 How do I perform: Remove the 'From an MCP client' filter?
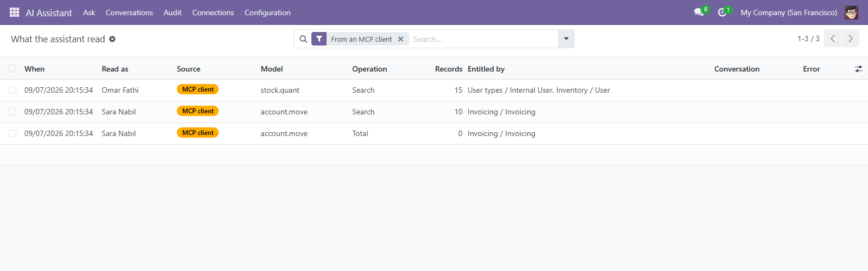(x=400, y=39)
